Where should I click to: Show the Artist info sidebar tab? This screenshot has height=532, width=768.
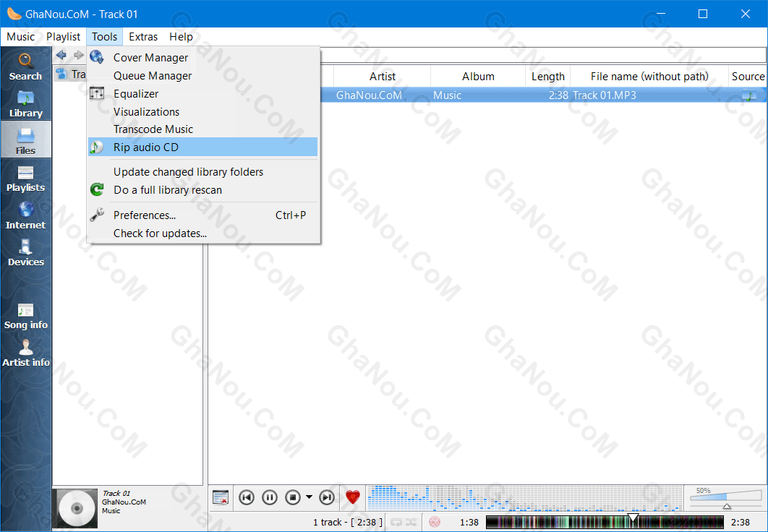(x=25, y=353)
